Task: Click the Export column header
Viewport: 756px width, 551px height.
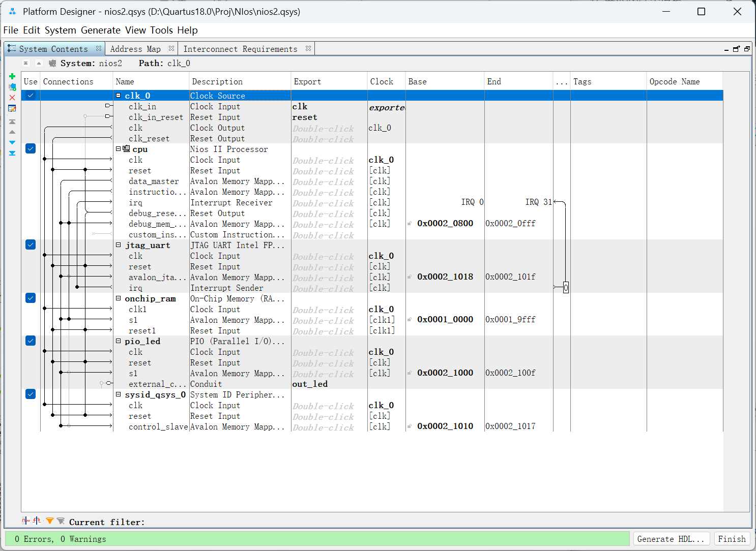Action: [329, 81]
